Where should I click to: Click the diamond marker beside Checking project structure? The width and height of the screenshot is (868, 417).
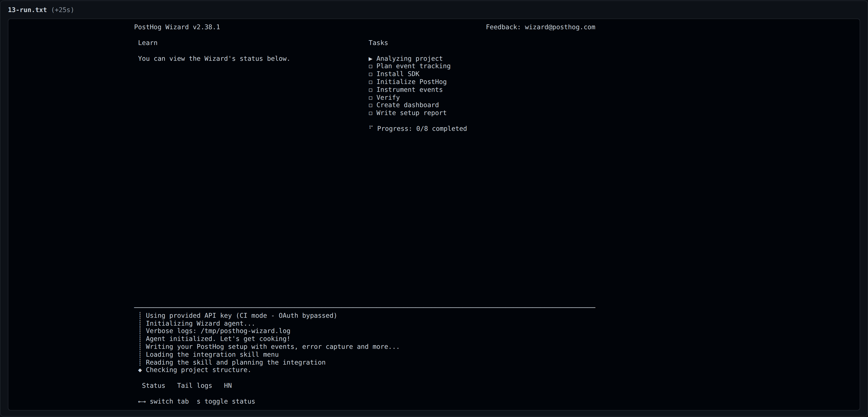tap(140, 370)
